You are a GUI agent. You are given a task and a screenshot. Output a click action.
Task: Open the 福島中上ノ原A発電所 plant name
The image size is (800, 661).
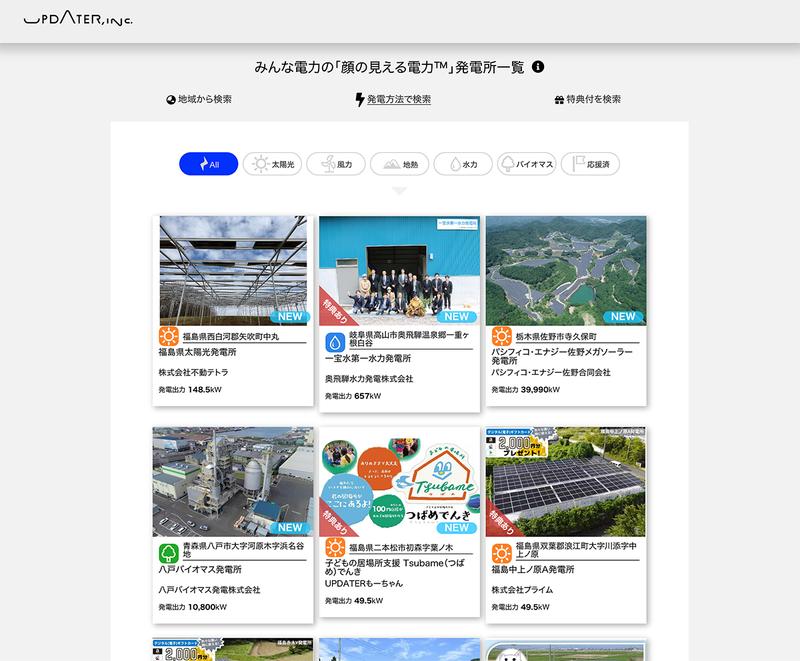tap(533, 569)
